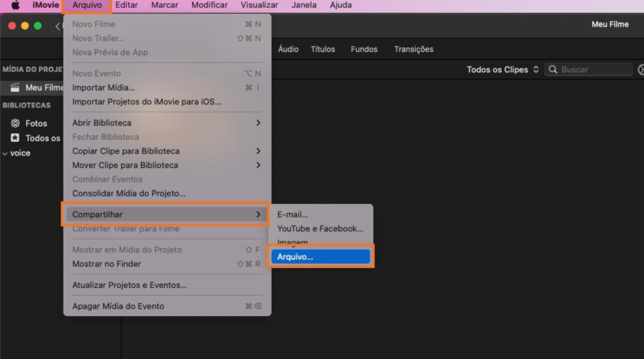
Task: Open the browser settings gear icon
Action: pyautogui.click(x=640, y=70)
